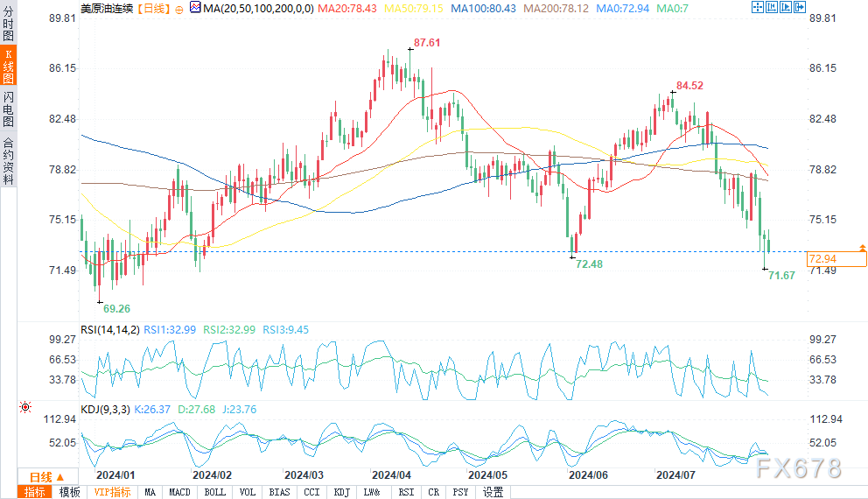Click the 2024/07 date axis label
Screen dimensions: 868x499
point(675,475)
